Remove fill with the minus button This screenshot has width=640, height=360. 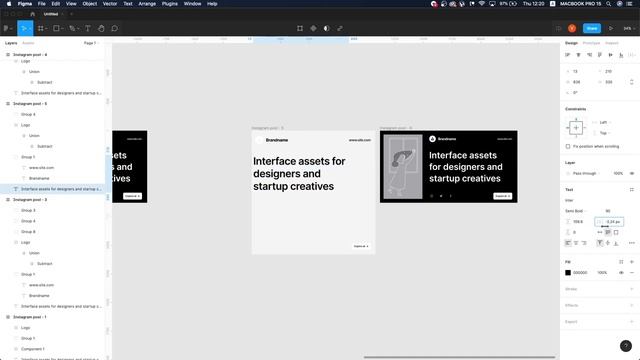click(631, 273)
